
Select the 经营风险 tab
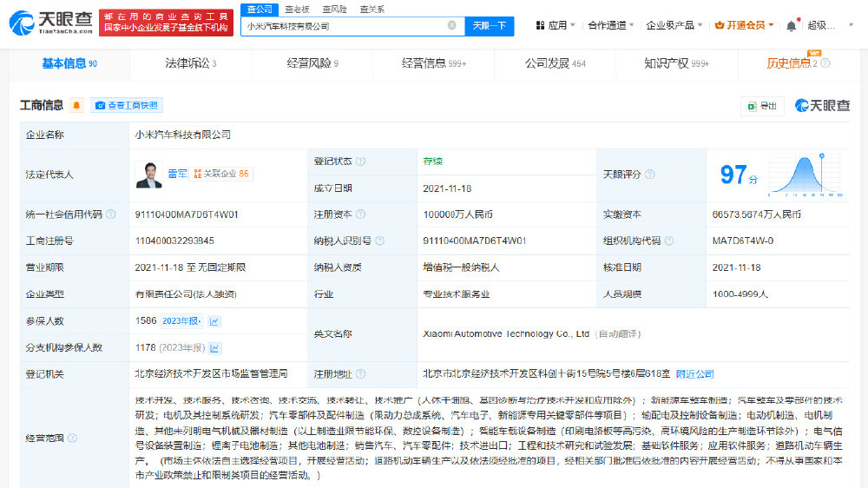point(312,63)
